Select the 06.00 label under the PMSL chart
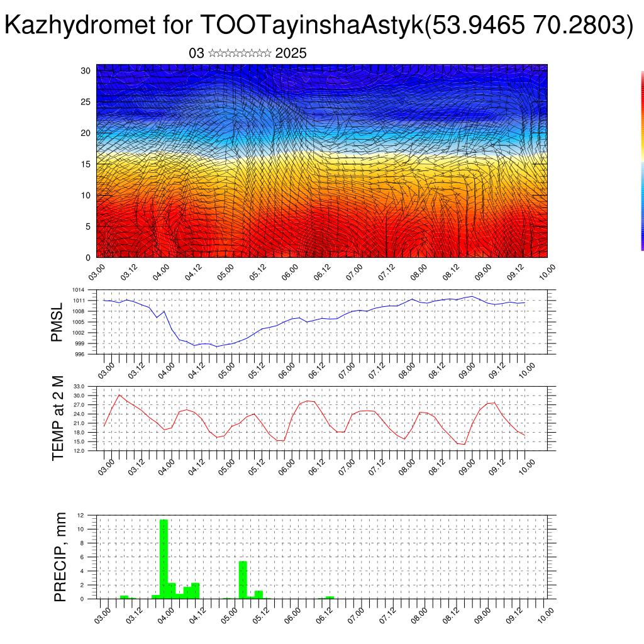This screenshot has width=644, height=644. pos(286,371)
